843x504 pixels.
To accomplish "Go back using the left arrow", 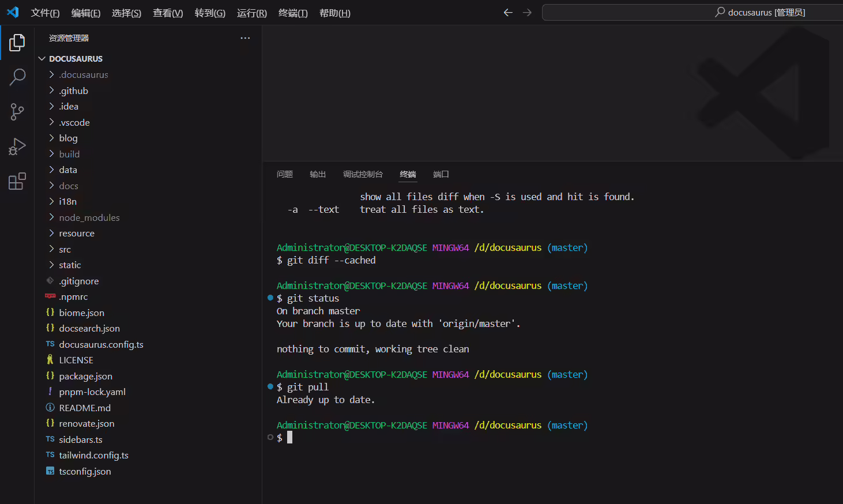I will pyautogui.click(x=508, y=12).
